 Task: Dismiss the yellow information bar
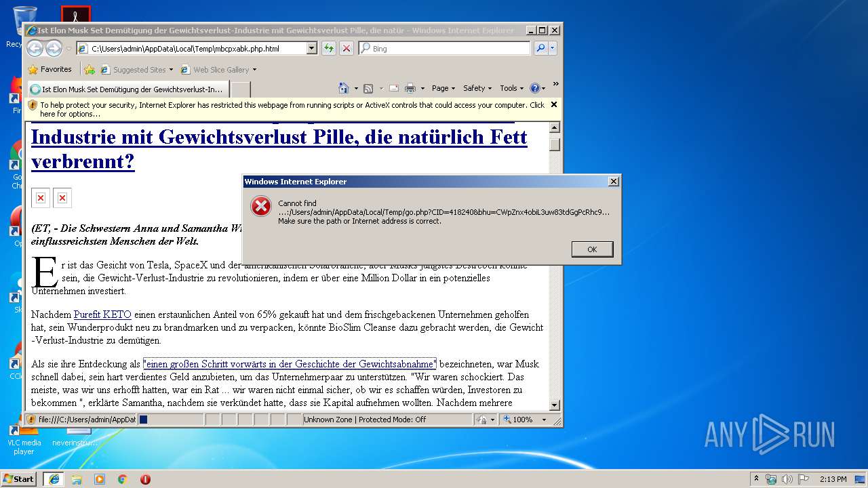coord(554,104)
